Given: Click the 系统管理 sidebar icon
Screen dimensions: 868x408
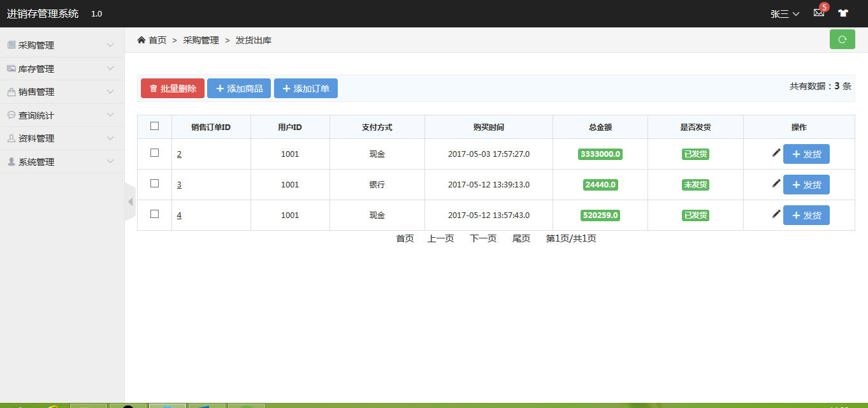Looking at the screenshot, I should point(11,161).
